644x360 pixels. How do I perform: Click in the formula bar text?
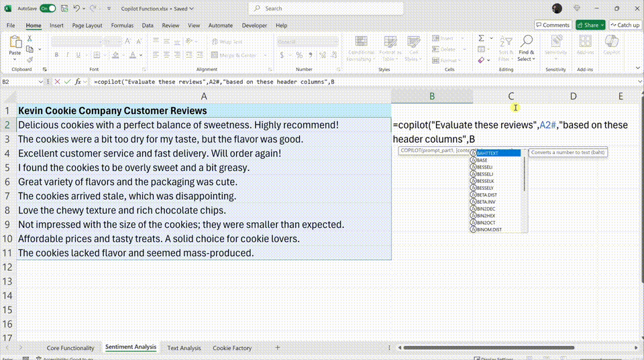pyautogui.click(x=213, y=82)
